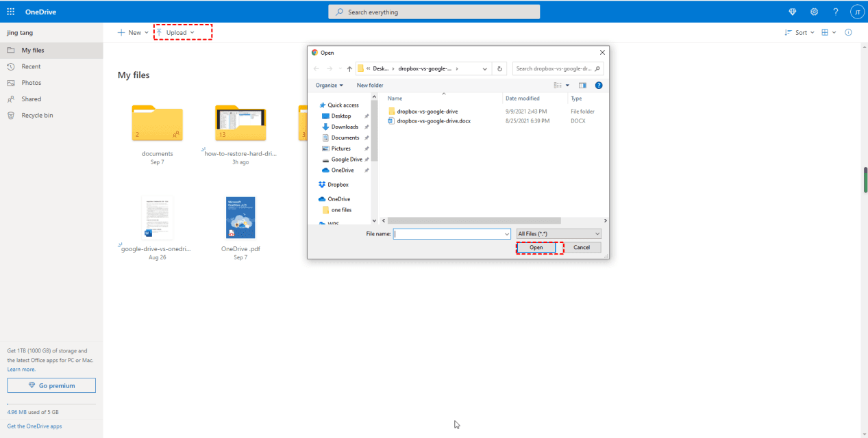The image size is (868, 438).
Task: Close the Open dialog window
Action: [602, 53]
